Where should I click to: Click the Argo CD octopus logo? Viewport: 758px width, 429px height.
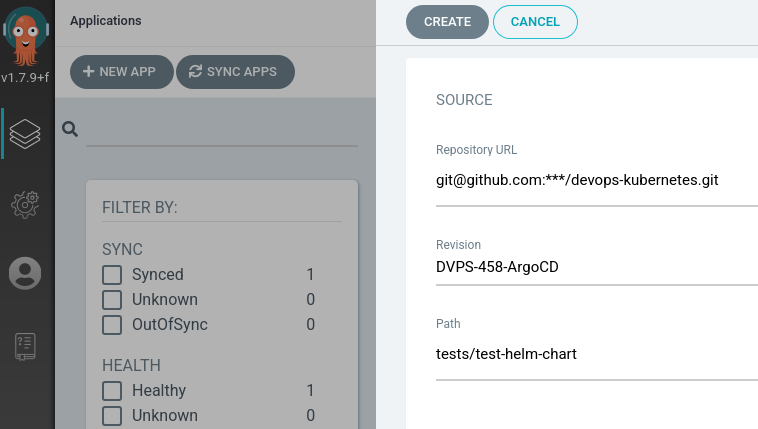[x=26, y=36]
